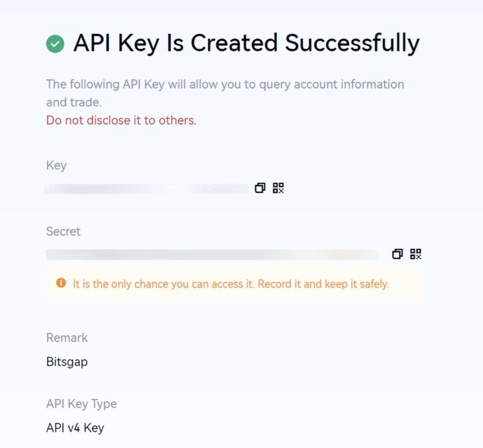
Task: Click the pale yellow banner's empty right end
Action: tap(407, 283)
